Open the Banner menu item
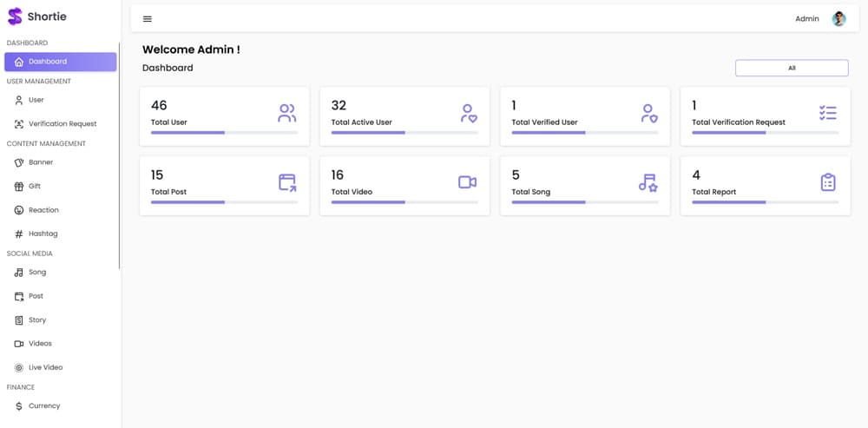 [41, 162]
